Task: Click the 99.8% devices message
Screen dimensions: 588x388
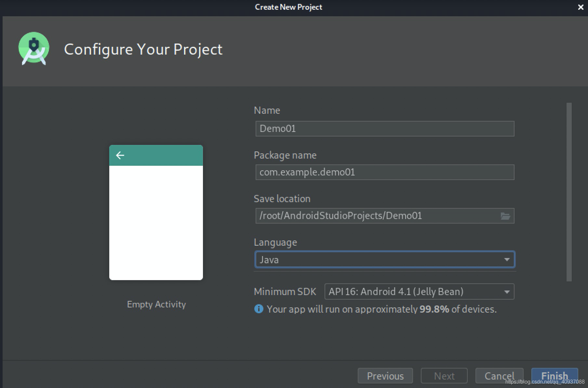Action: (381, 309)
